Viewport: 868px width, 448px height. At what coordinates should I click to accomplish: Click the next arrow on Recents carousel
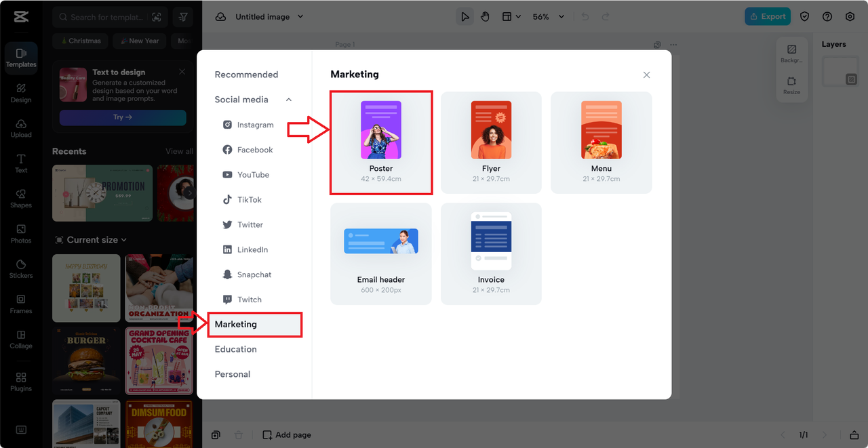tap(190, 193)
